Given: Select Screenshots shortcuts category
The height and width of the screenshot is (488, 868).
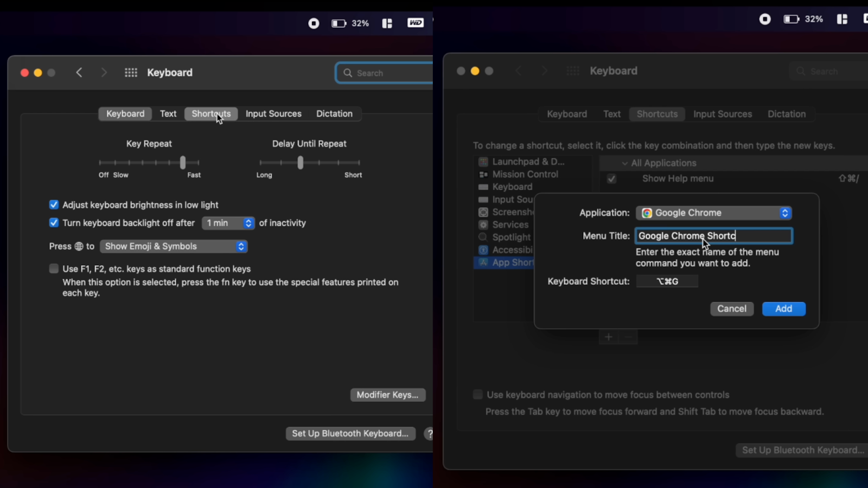Looking at the screenshot, I should coord(505,212).
